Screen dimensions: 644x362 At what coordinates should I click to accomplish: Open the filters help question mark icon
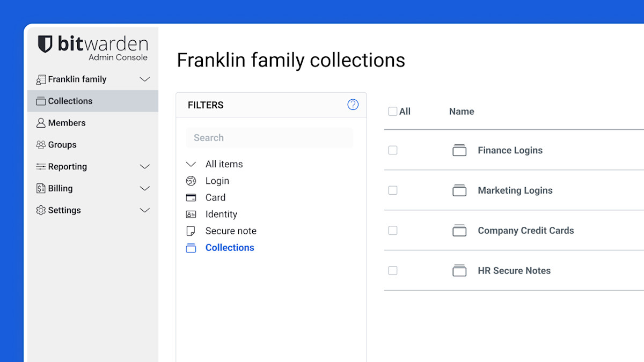pos(353,105)
